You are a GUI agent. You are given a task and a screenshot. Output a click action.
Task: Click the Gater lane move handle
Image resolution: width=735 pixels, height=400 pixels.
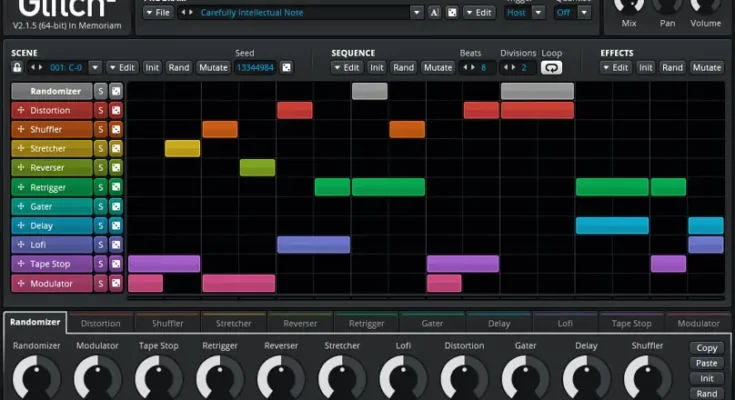21,206
